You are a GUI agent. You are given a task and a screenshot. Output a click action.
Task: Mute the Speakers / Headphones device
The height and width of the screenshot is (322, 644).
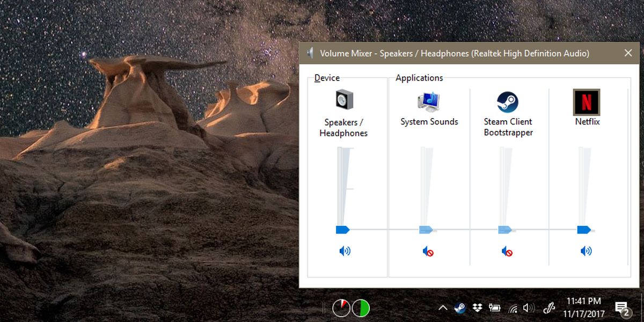tap(345, 251)
